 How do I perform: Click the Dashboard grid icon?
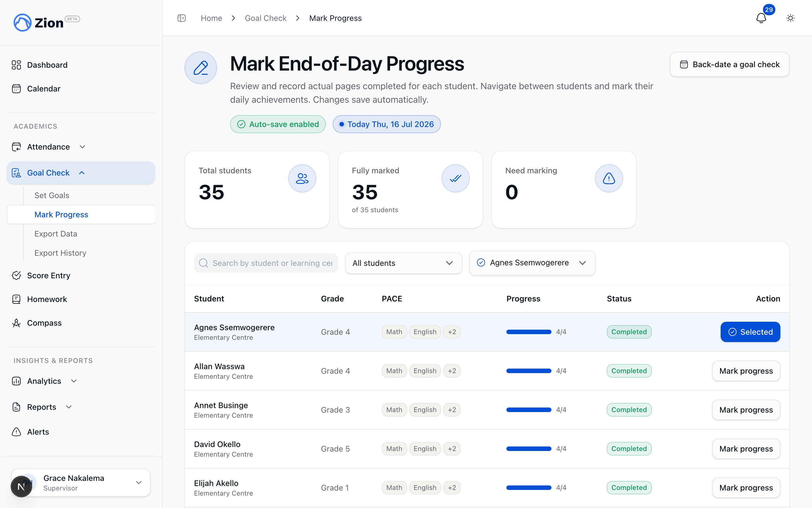pyautogui.click(x=16, y=65)
